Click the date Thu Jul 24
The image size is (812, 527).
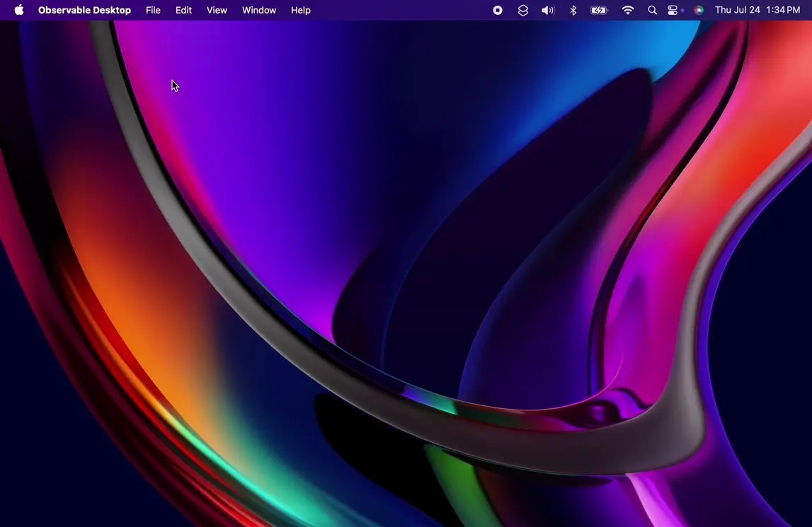tap(737, 10)
